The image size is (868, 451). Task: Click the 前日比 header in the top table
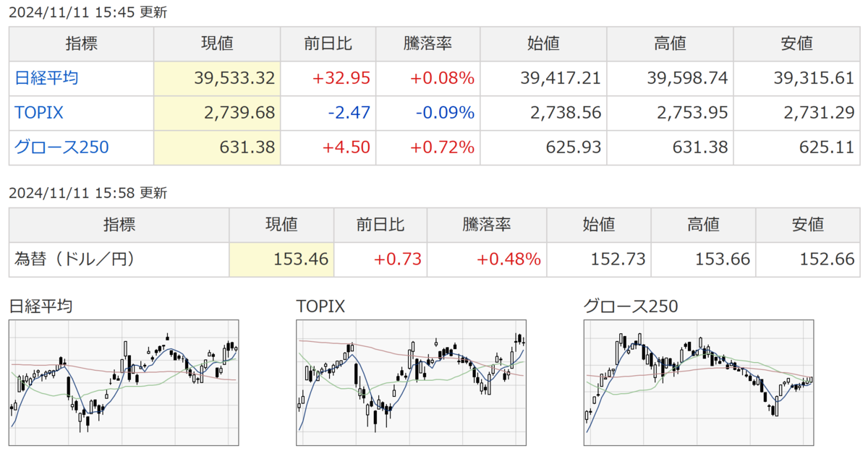point(328,44)
